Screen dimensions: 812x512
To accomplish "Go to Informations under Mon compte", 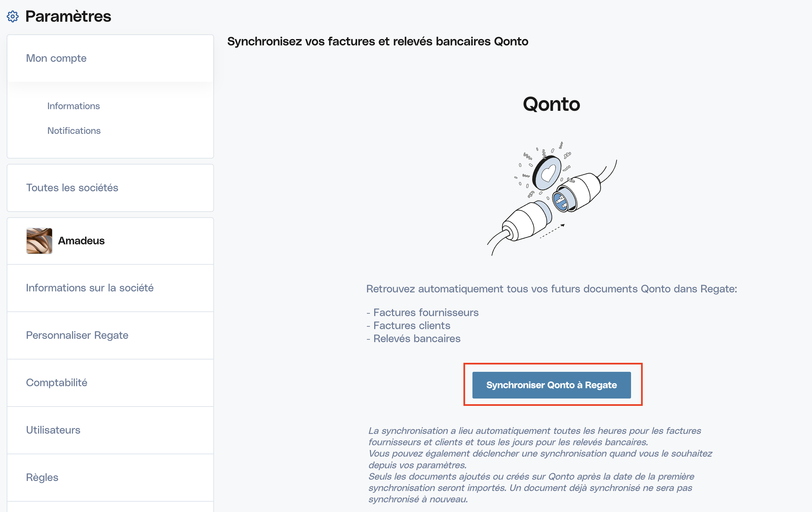I will click(73, 106).
